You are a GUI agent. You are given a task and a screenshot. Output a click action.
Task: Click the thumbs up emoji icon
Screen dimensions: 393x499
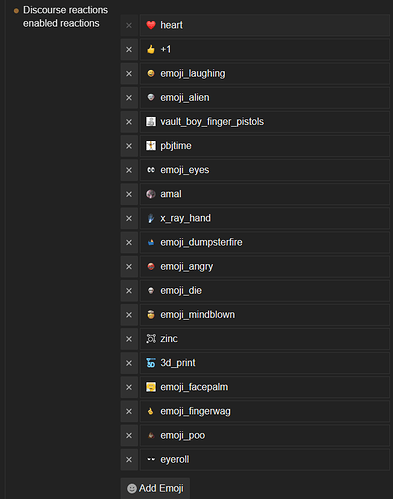(x=151, y=49)
